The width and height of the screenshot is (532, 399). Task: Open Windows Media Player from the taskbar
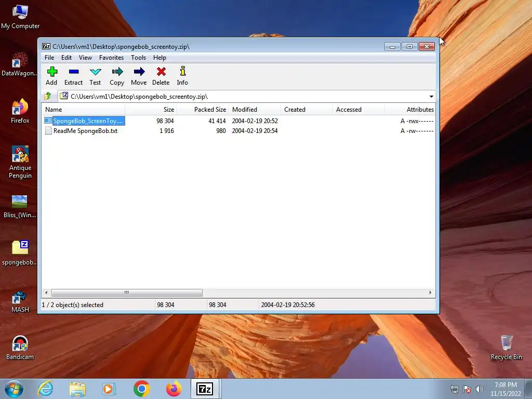tap(109, 389)
